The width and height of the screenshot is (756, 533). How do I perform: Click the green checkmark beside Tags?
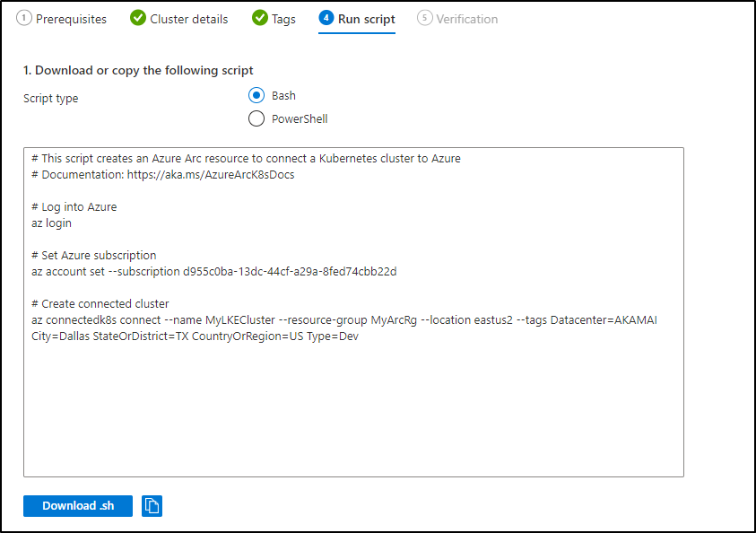(260, 18)
